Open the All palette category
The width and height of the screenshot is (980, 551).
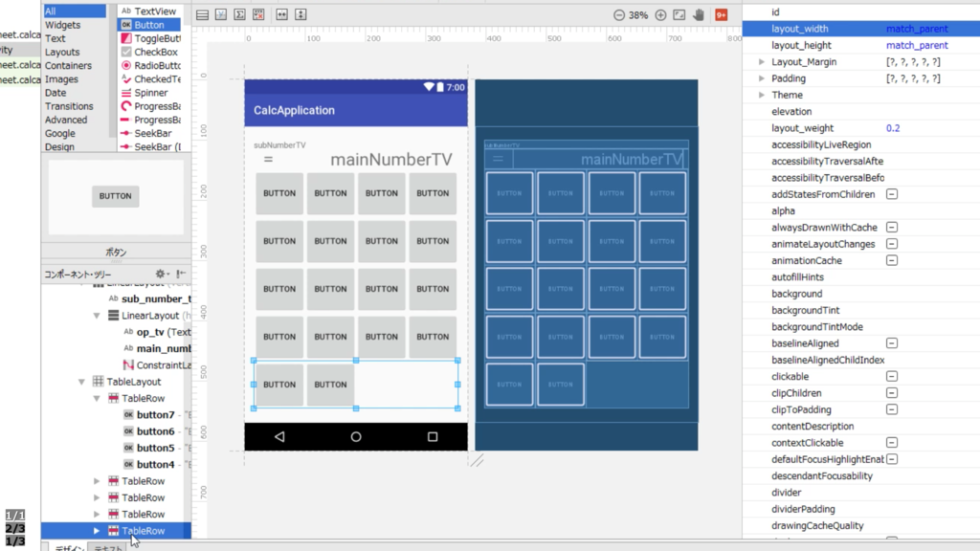pyautogui.click(x=75, y=11)
